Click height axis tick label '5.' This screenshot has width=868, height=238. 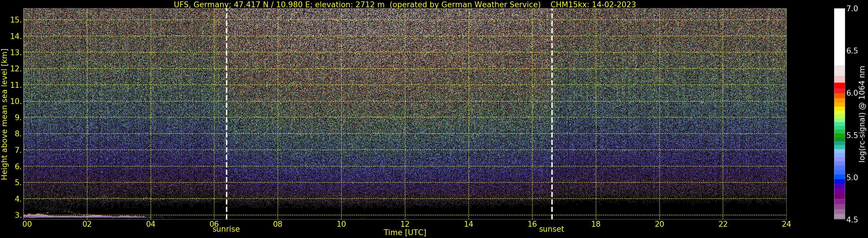click(x=18, y=183)
